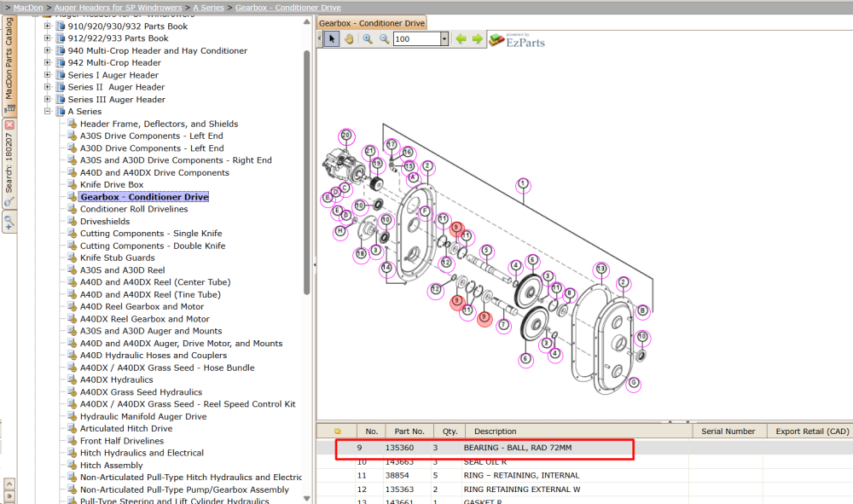Image resolution: width=853 pixels, height=504 pixels.
Task: Select the RING - RETAINING, INTERNAL row
Action: point(585,475)
